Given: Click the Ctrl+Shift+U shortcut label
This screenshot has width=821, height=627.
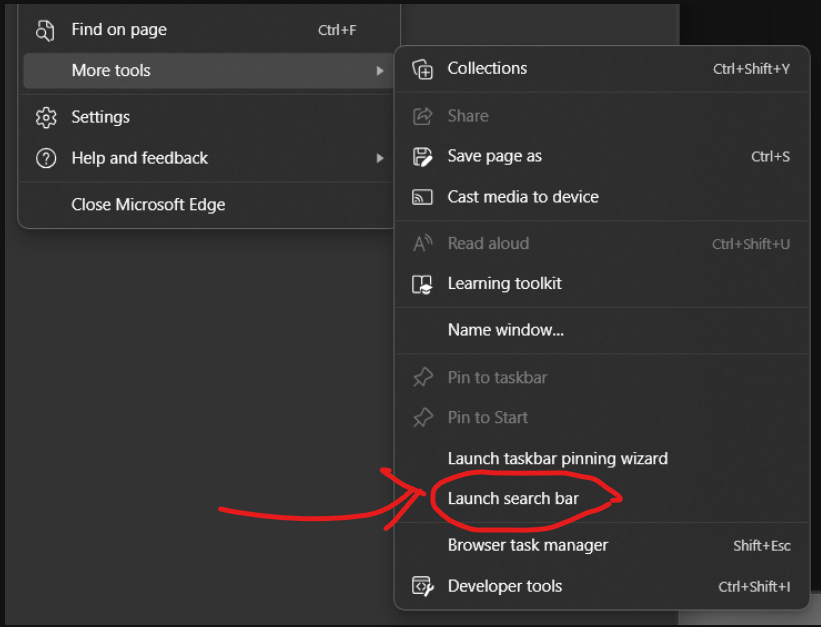Looking at the screenshot, I should pyautogui.click(x=751, y=244).
